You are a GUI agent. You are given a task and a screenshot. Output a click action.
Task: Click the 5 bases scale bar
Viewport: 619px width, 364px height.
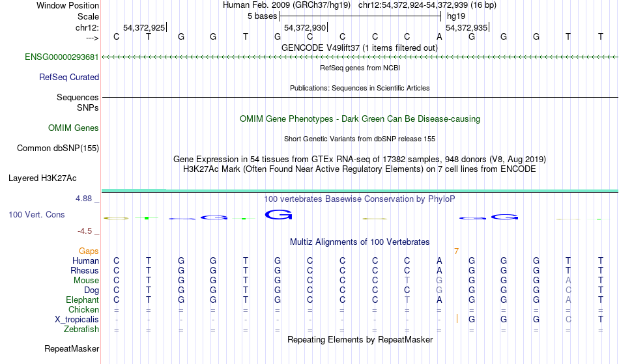pos(360,16)
